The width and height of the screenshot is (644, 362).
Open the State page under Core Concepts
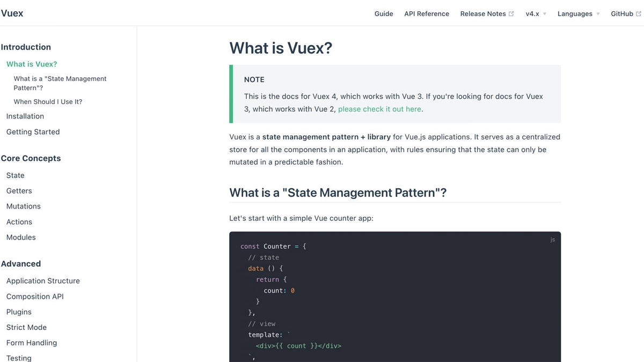[15, 175]
